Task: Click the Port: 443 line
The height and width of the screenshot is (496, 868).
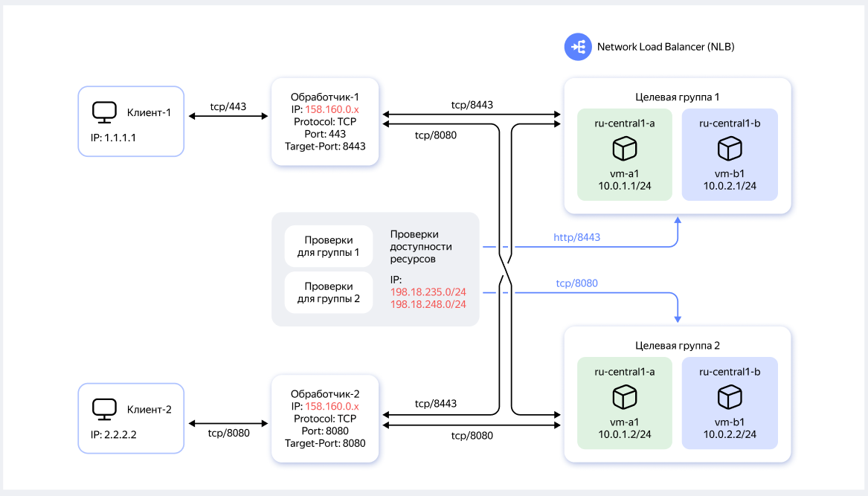Action: (325, 134)
